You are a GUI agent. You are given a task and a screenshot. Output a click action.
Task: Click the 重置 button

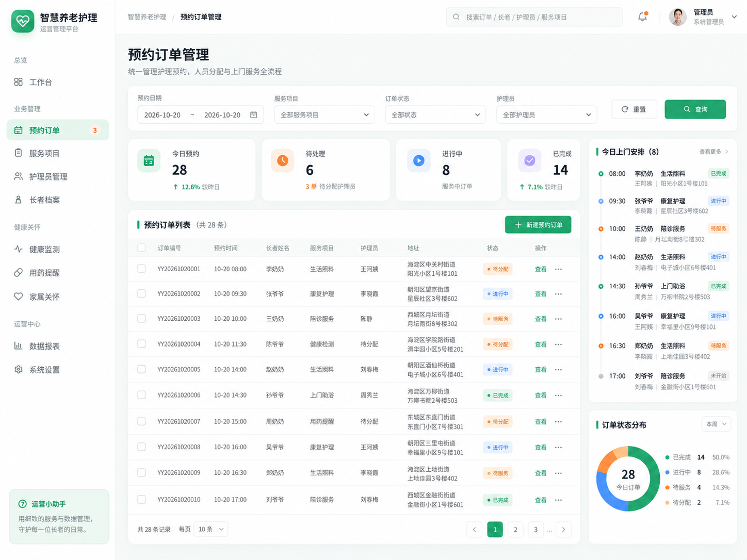(x=634, y=109)
